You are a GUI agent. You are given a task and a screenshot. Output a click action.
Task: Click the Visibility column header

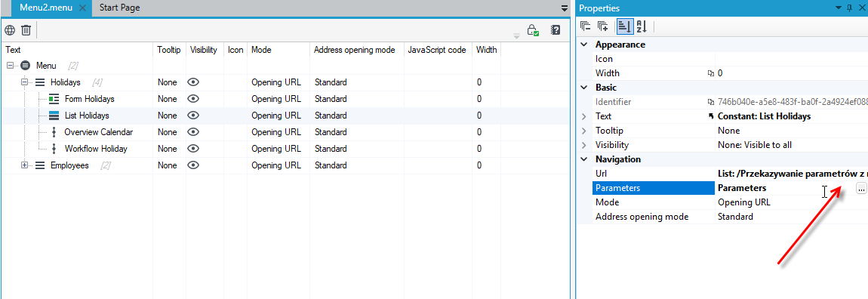(205, 50)
